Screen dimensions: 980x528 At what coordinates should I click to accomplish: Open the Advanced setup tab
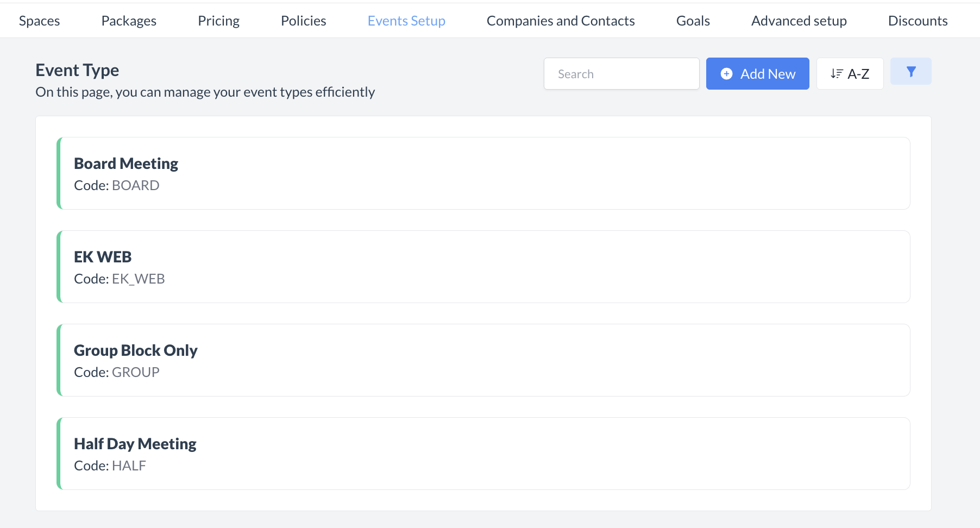tap(799, 20)
